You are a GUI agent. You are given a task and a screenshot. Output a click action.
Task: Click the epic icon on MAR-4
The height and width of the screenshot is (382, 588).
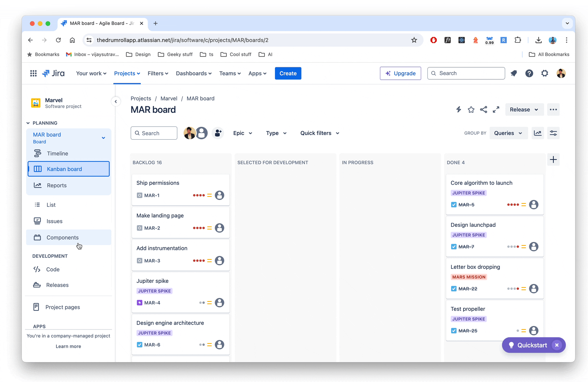tap(140, 303)
